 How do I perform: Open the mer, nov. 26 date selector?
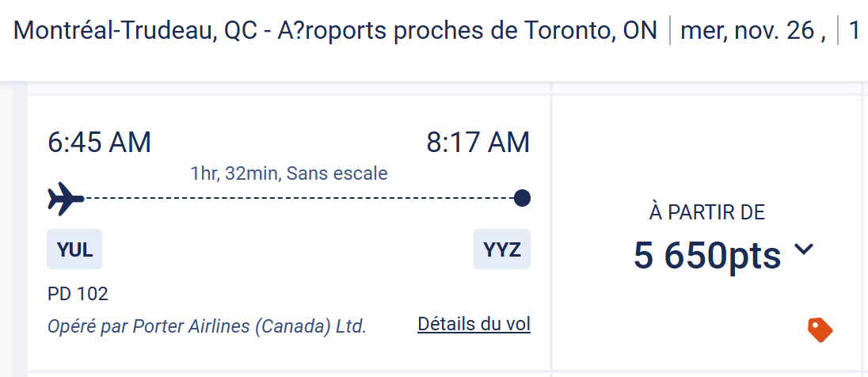click(x=752, y=30)
